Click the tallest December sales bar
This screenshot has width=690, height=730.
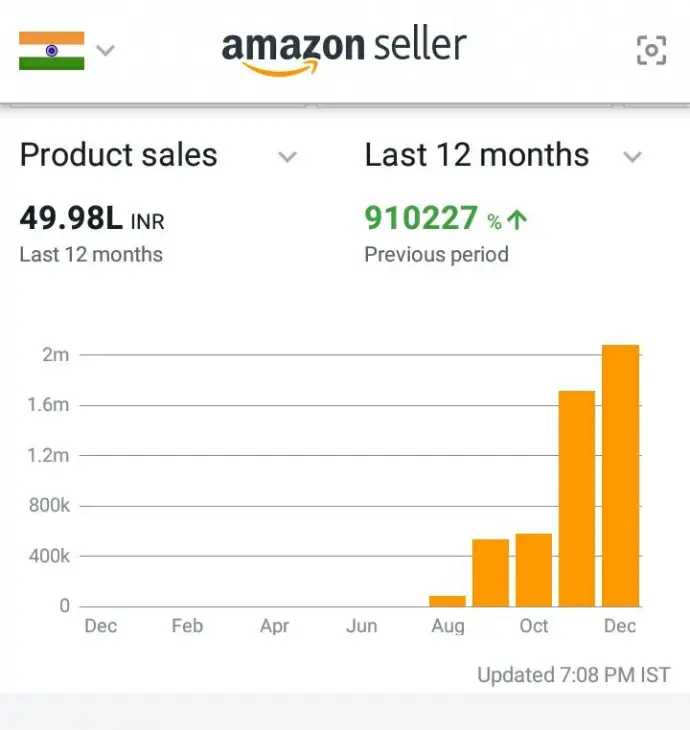pyautogui.click(x=621, y=475)
